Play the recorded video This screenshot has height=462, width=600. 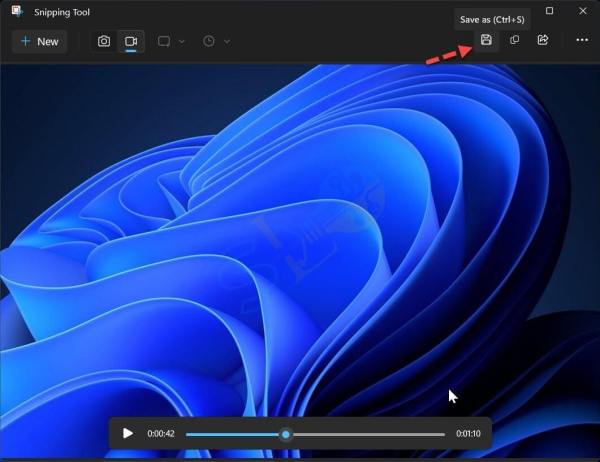point(127,433)
